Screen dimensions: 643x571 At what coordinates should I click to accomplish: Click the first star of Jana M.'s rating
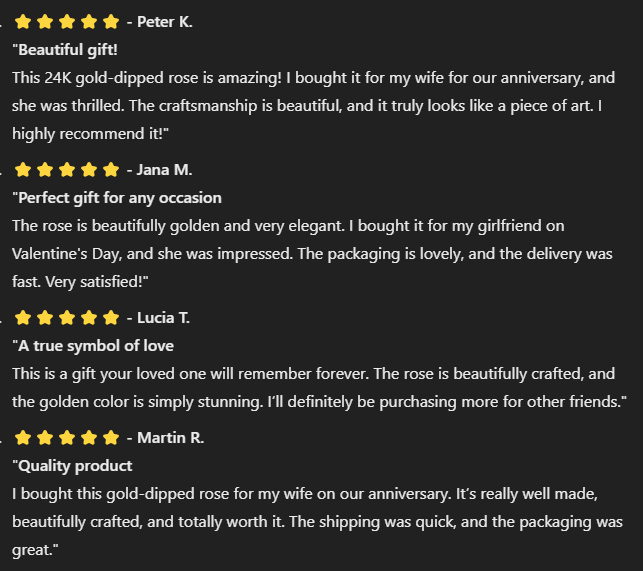tap(23, 169)
